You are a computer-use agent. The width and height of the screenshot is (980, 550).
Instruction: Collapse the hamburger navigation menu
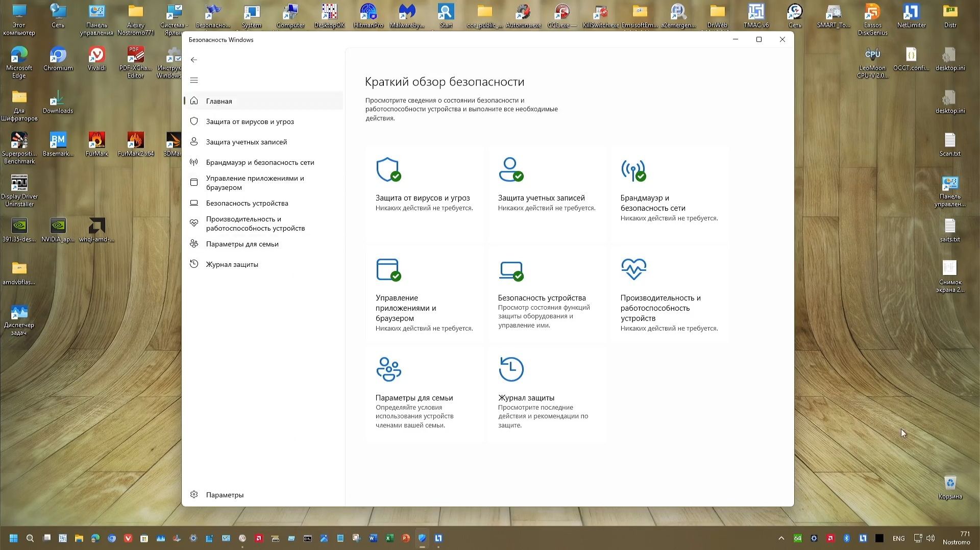coord(194,80)
